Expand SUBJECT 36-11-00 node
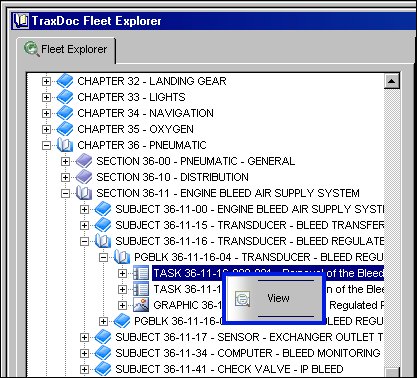 (x=84, y=209)
